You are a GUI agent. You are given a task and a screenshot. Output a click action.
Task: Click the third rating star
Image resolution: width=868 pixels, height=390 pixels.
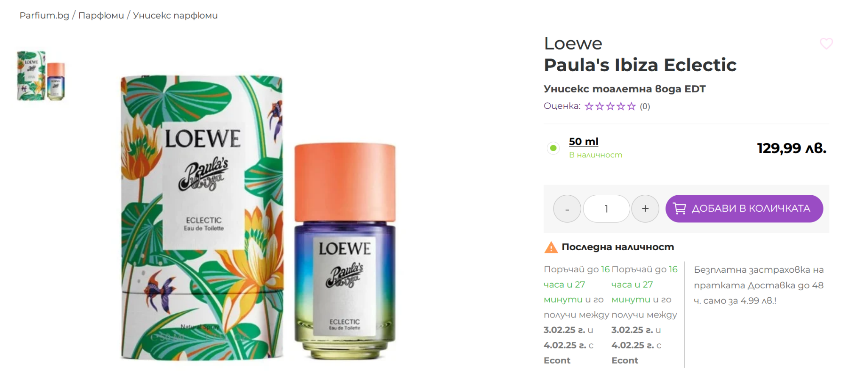coord(610,106)
